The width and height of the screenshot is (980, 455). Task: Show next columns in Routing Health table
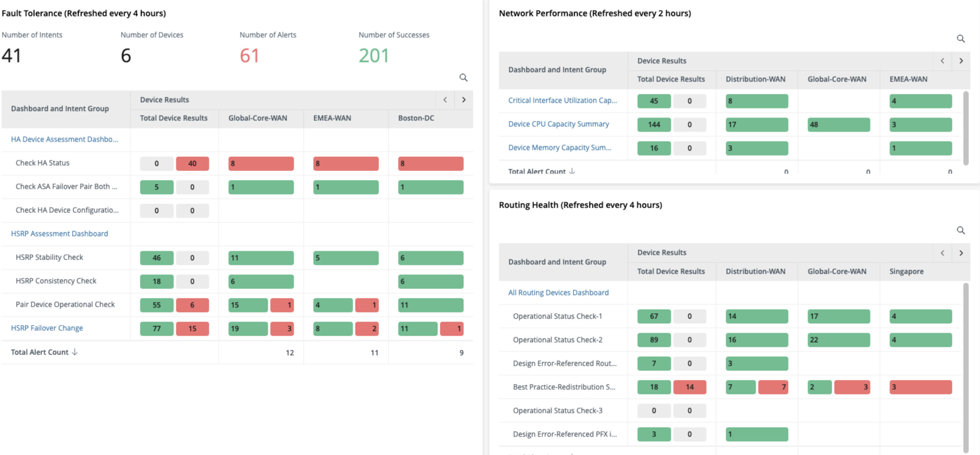click(961, 253)
